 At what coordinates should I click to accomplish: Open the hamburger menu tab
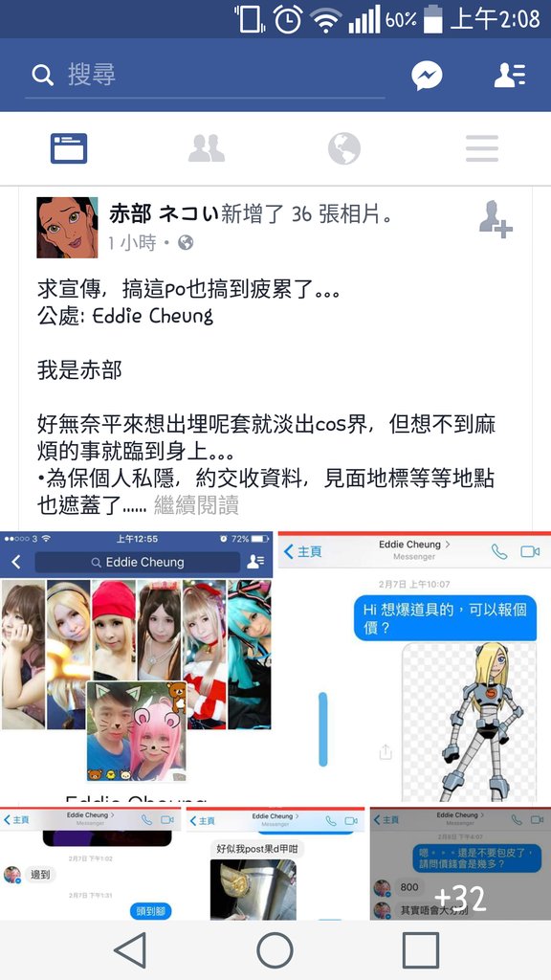pos(482,148)
